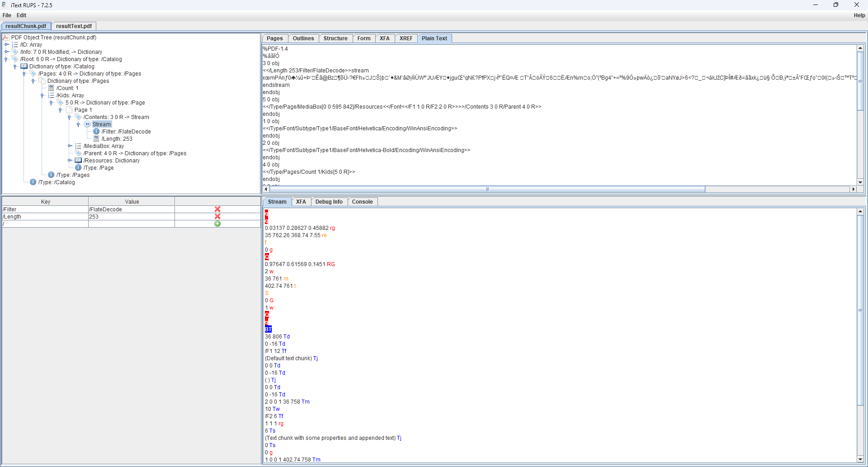
Task: Add a new key via green plus icon
Action: pos(217,224)
